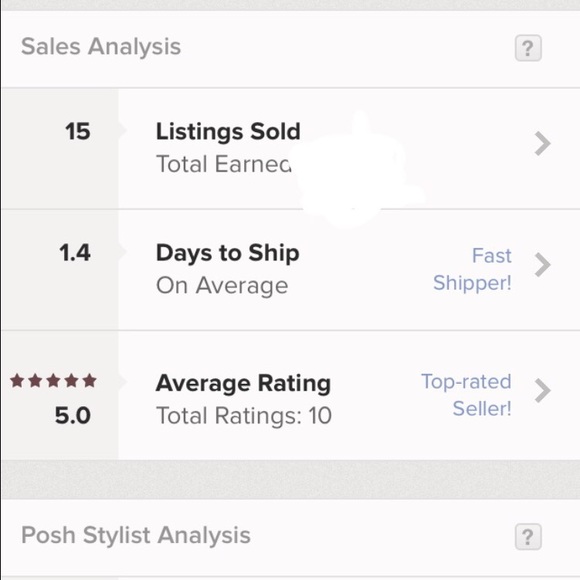Expand the Listings Sold chevron arrow
580x580 pixels.
coord(543,143)
